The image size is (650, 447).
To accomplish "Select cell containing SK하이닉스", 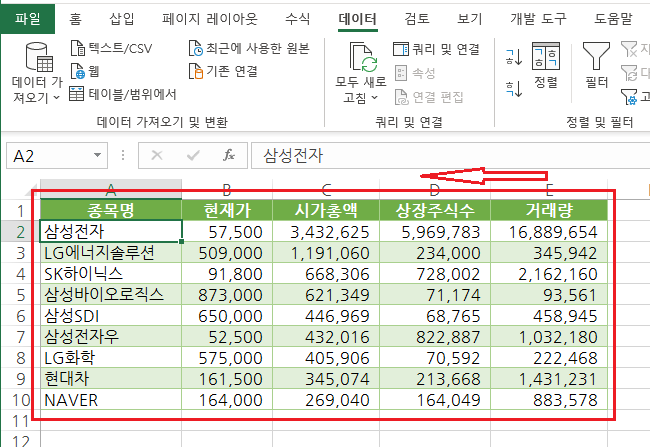I will pyautogui.click(x=111, y=274).
